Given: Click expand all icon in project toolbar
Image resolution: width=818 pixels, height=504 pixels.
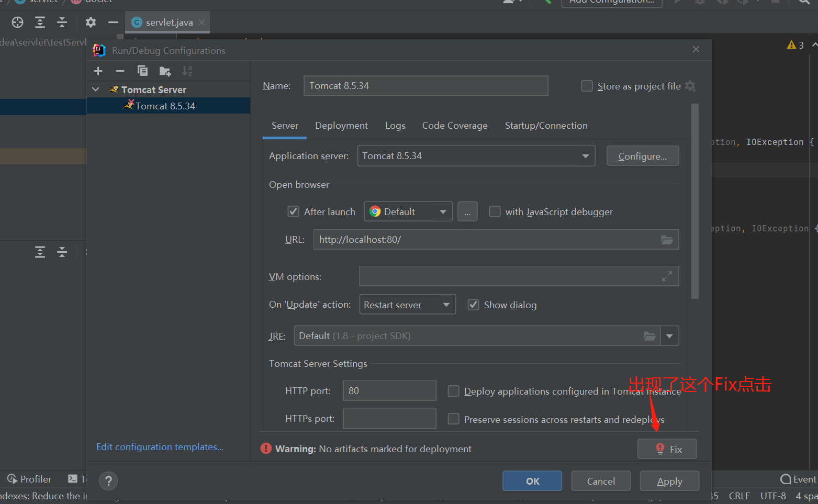Looking at the screenshot, I should pyautogui.click(x=40, y=22).
